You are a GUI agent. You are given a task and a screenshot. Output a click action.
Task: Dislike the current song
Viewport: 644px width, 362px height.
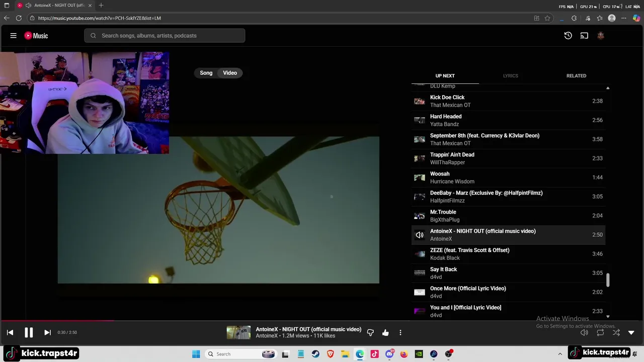coord(370,332)
